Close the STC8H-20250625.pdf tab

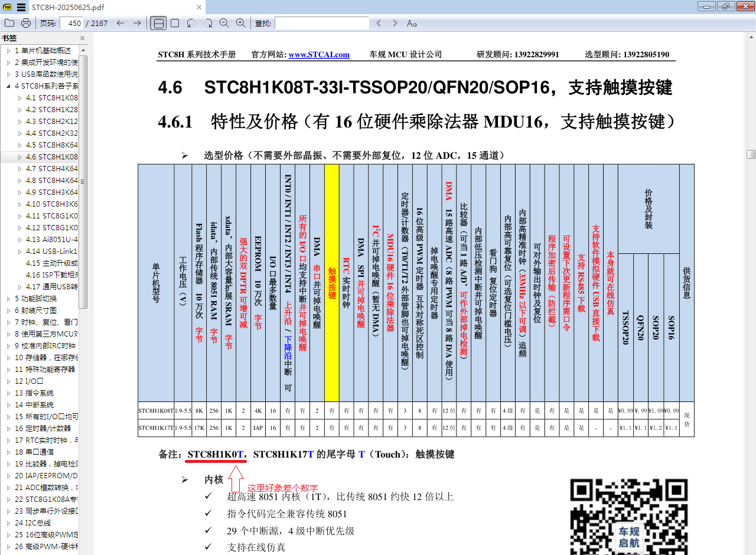(198, 7)
